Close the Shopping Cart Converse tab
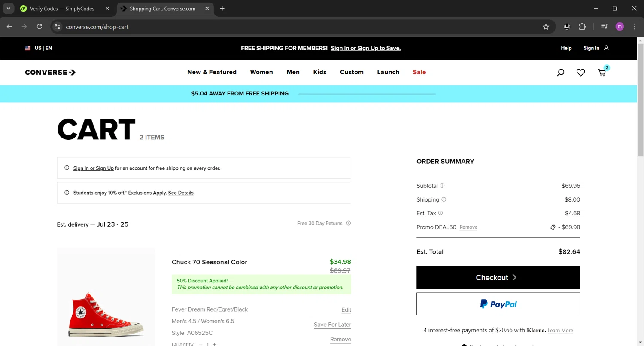The image size is (644, 346). (207, 9)
